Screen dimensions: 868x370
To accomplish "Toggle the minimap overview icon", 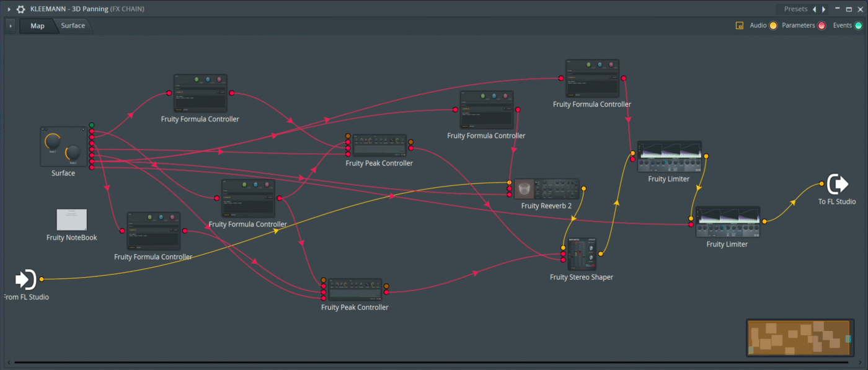I will tap(739, 26).
